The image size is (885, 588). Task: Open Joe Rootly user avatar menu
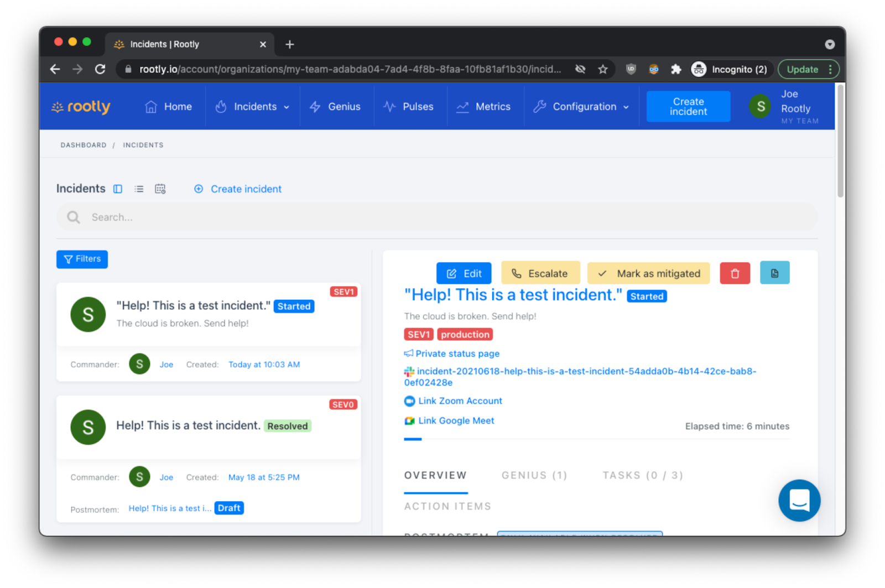[x=760, y=106]
